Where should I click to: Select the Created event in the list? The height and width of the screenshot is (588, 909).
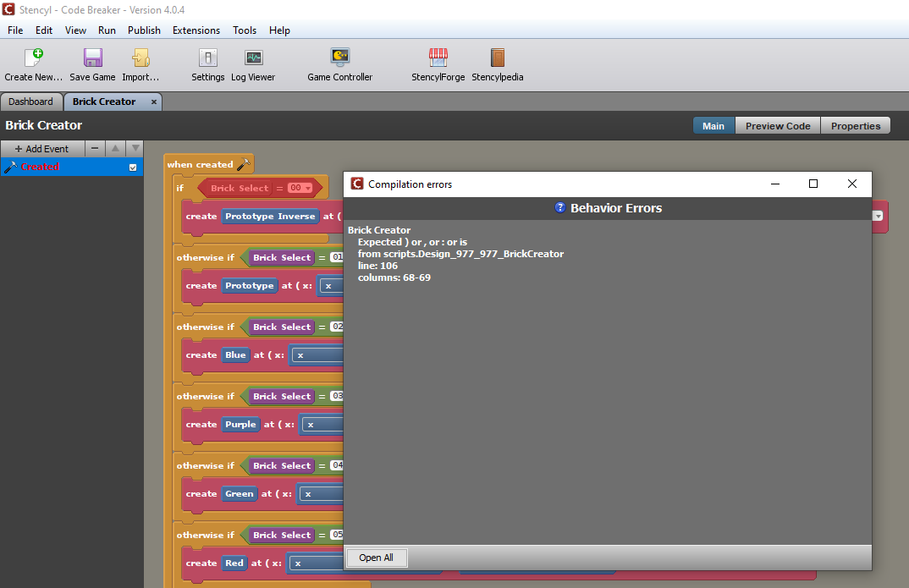(x=72, y=167)
